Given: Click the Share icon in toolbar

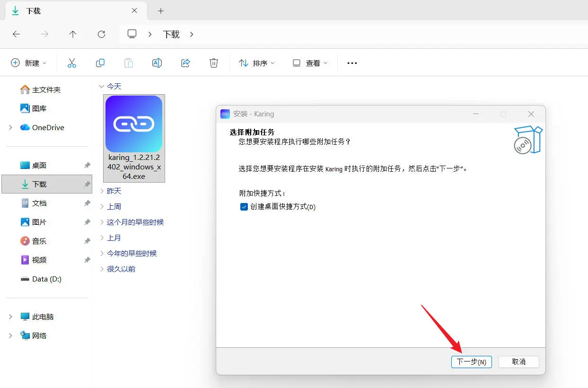Looking at the screenshot, I should click(x=185, y=63).
